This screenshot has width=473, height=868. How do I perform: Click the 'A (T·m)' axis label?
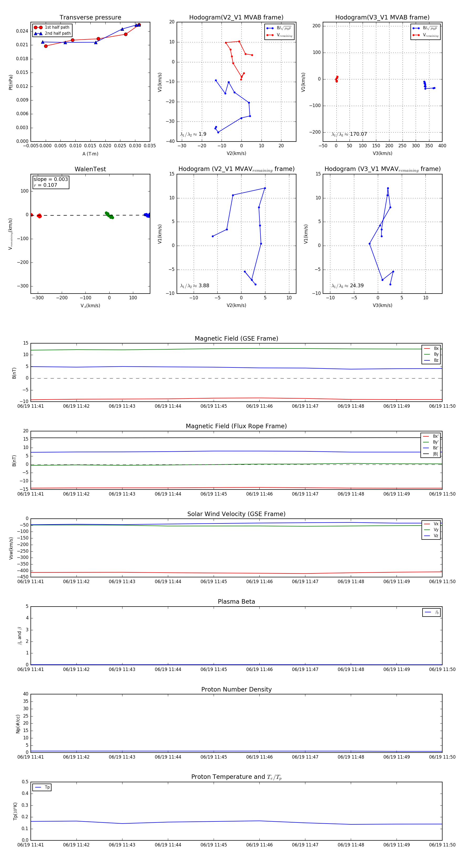[90, 154]
